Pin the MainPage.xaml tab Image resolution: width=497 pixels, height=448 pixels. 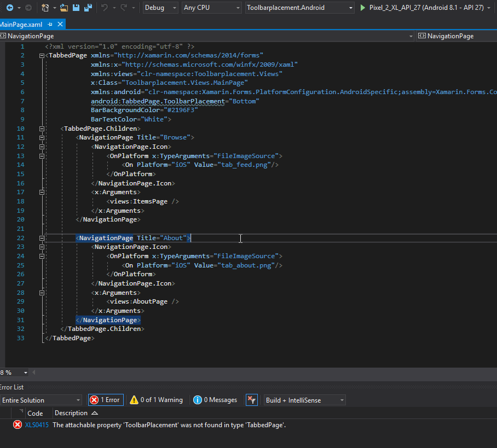pos(50,25)
